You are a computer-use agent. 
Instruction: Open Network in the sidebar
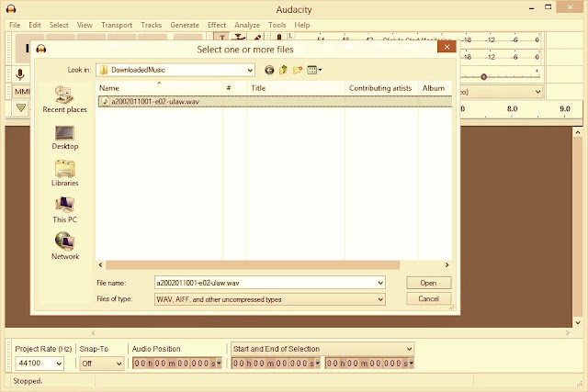[x=65, y=246]
